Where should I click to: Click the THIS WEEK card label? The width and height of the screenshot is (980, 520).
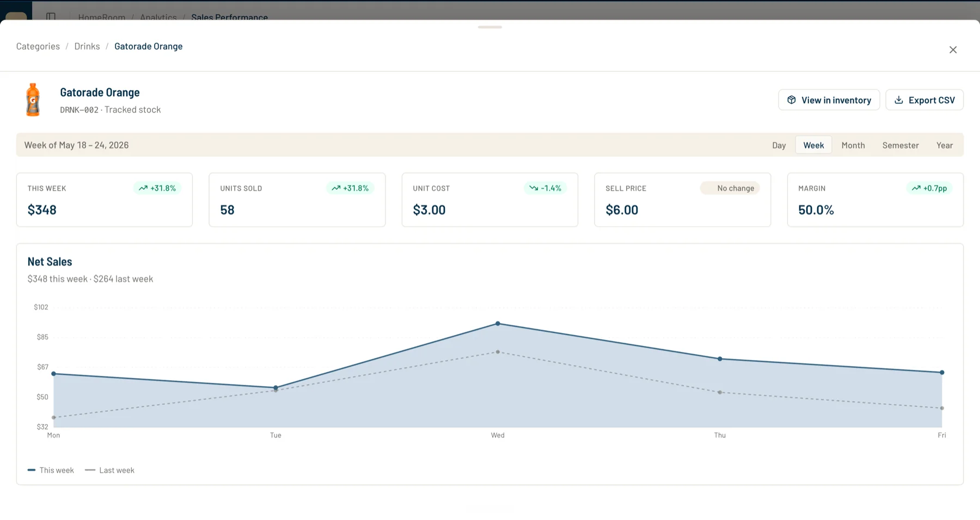(x=47, y=189)
